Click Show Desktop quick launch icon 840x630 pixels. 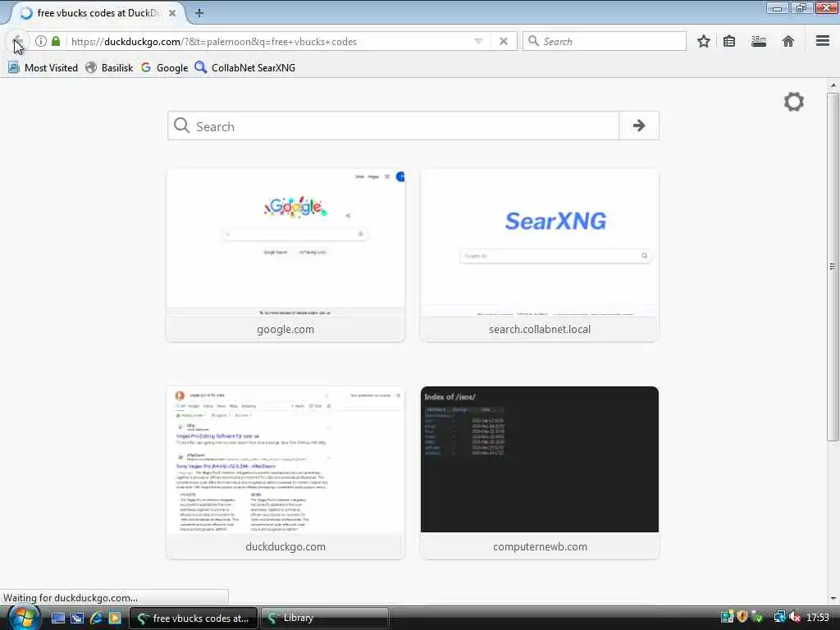58,619
